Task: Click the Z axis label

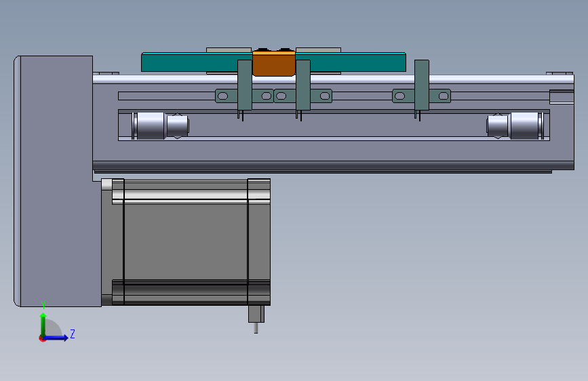Action: coord(73,334)
